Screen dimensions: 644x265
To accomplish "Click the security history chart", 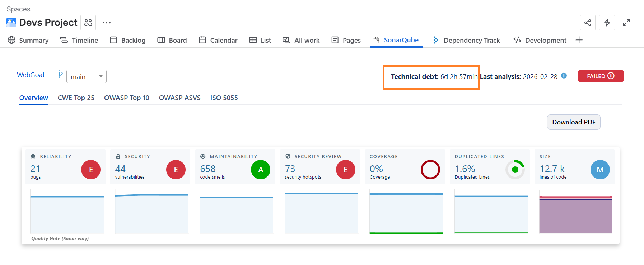I will tap(152, 212).
